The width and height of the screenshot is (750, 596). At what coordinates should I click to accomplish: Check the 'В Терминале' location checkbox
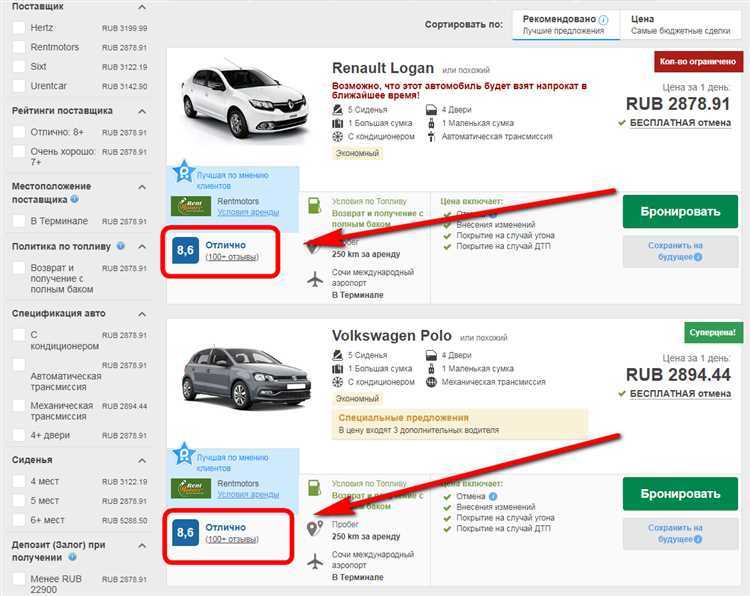[19, 221]
